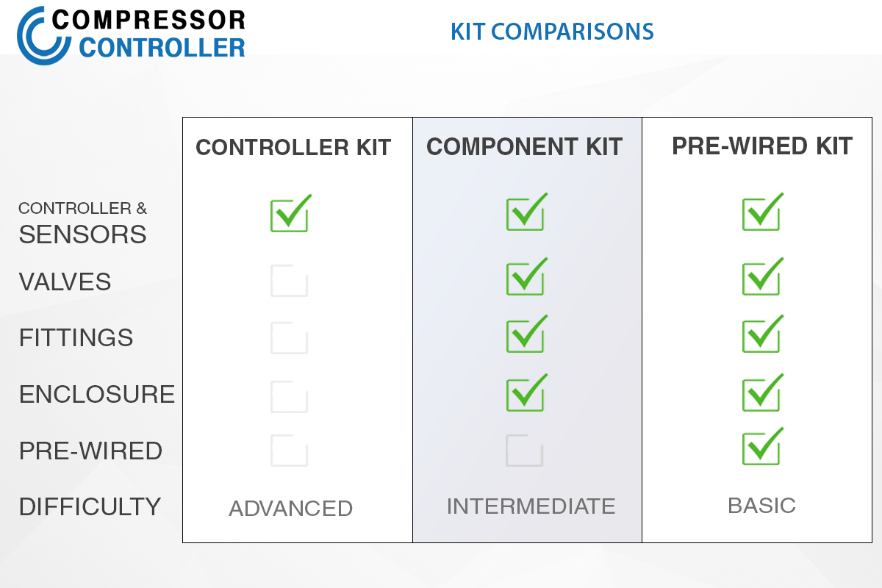This screenshot has width=882, height=588.
Task: Click Pre-Wired Kit pre-wired checkmark
Action: (761, 448)
